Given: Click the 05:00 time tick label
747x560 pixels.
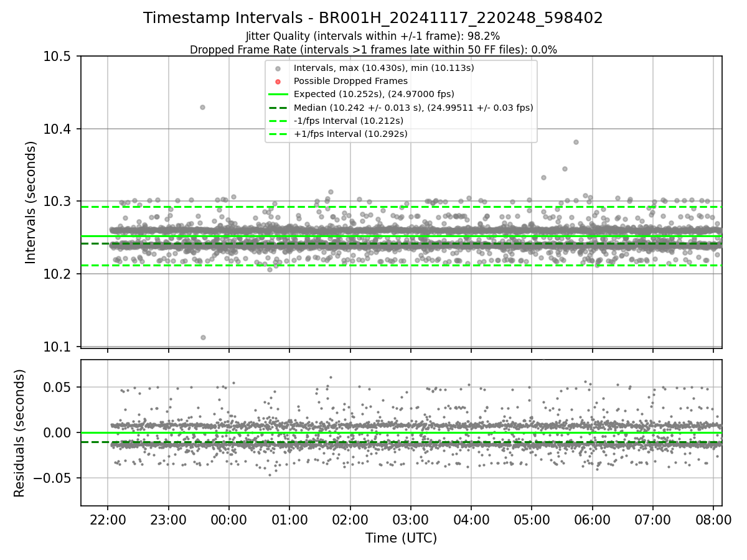Looking at the screenshot, I should pos(532,519).
